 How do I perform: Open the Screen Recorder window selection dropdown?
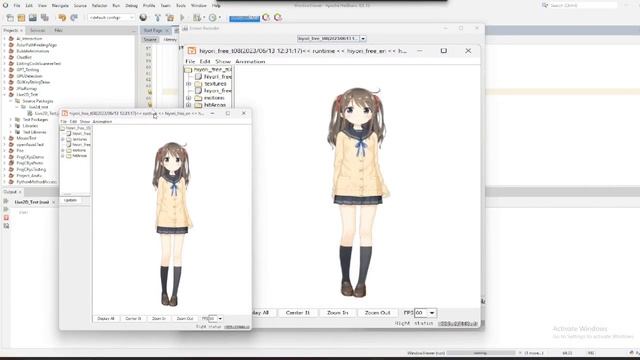click(x=363, y=38)
